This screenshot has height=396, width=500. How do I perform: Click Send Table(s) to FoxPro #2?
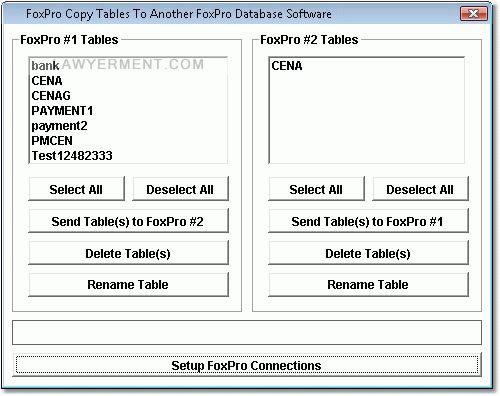(128, 221)
